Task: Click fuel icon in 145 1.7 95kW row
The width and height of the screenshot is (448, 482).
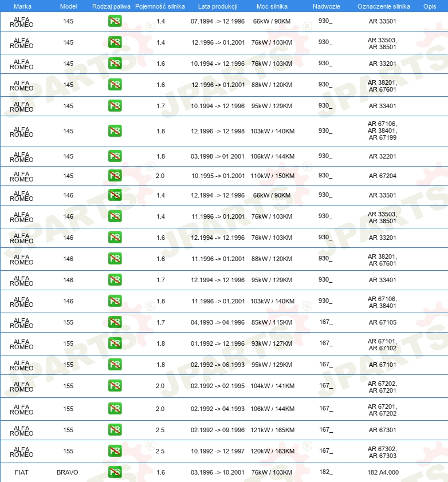Action: [115, 106]
